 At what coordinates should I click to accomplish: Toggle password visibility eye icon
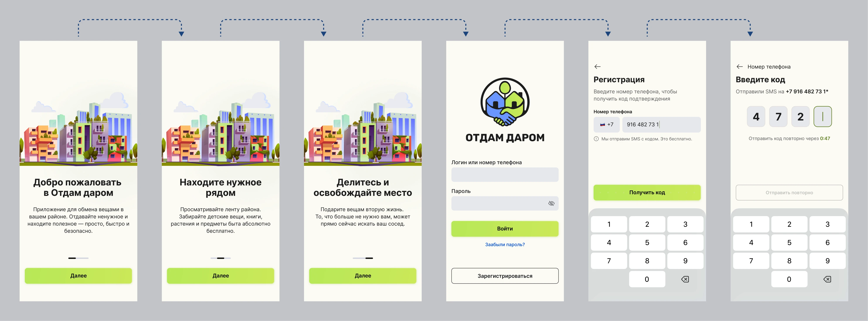click(551, 203)
